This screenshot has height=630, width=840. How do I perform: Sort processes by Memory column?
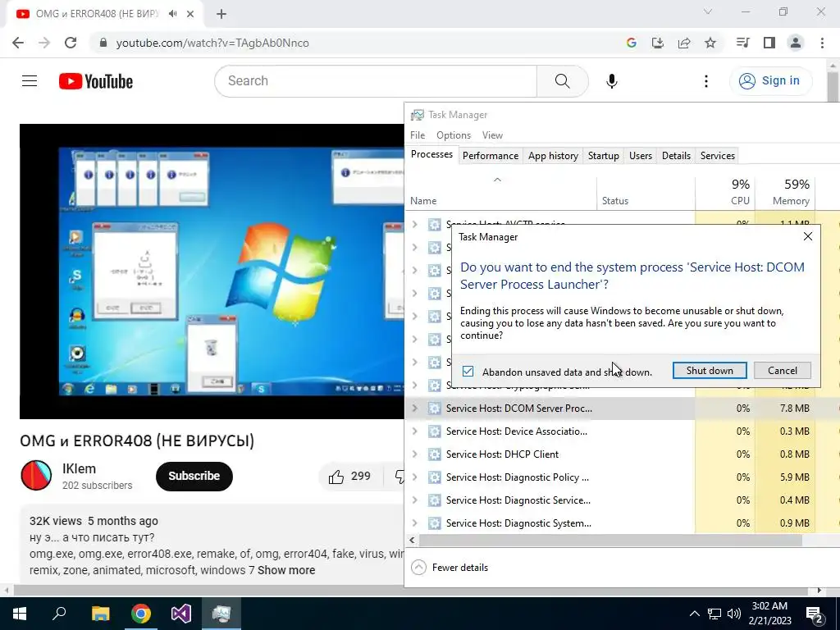coord(785,192)
